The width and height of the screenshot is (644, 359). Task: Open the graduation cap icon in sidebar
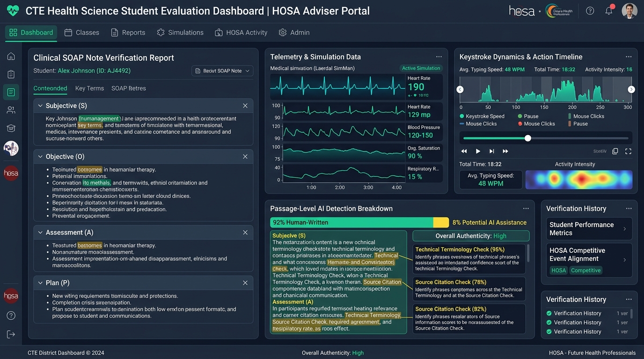tap(11, 128)
